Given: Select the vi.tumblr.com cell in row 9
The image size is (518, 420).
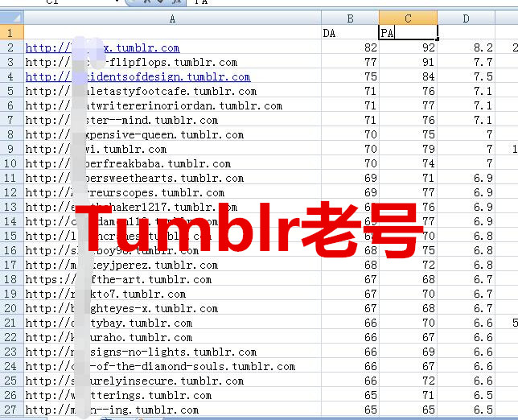Looking at the screenshot, I should click(172, 149).
